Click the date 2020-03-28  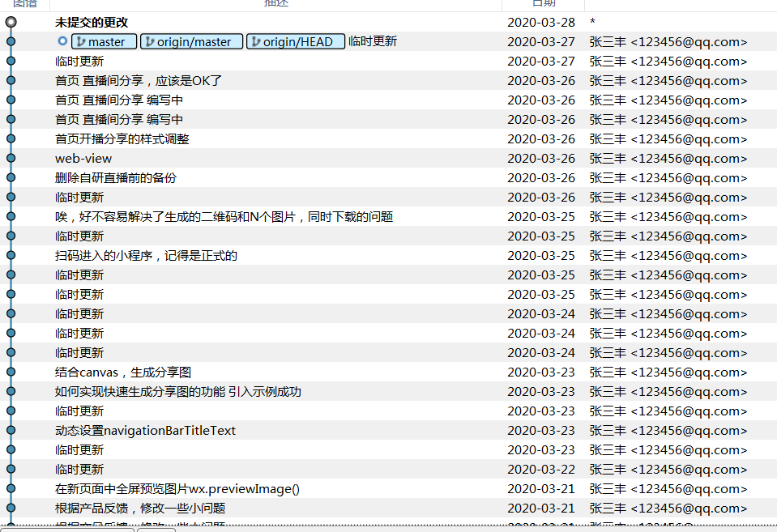[540, 23]
